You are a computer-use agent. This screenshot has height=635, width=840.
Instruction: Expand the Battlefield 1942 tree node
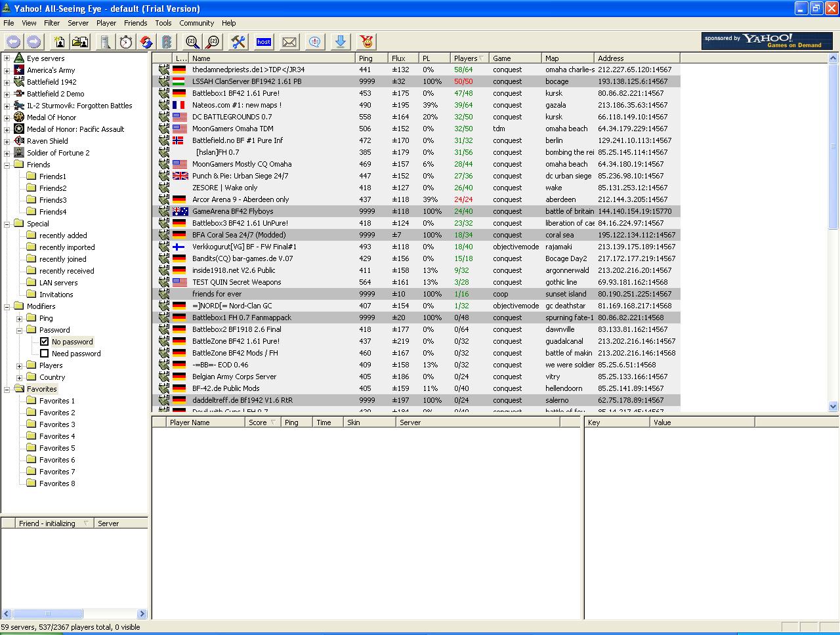pos(7,82)
